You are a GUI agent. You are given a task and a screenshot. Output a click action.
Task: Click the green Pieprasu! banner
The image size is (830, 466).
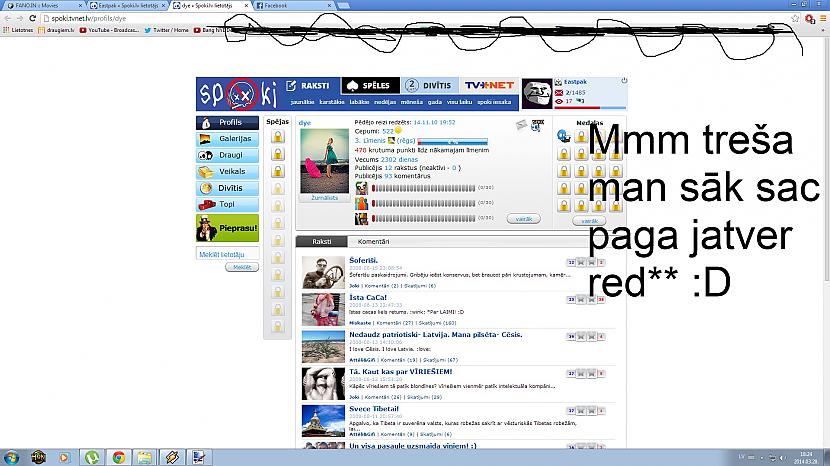point(227,228)
